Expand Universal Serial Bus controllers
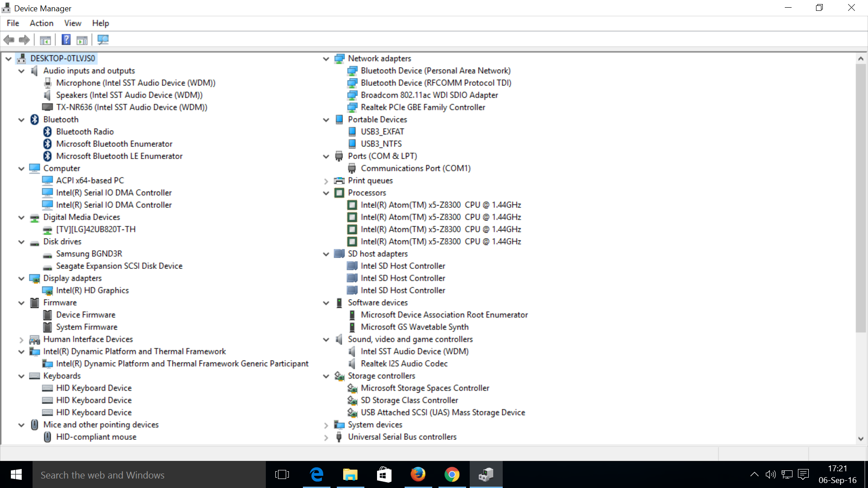Screen dimensions: 868x488 [326, 437]
